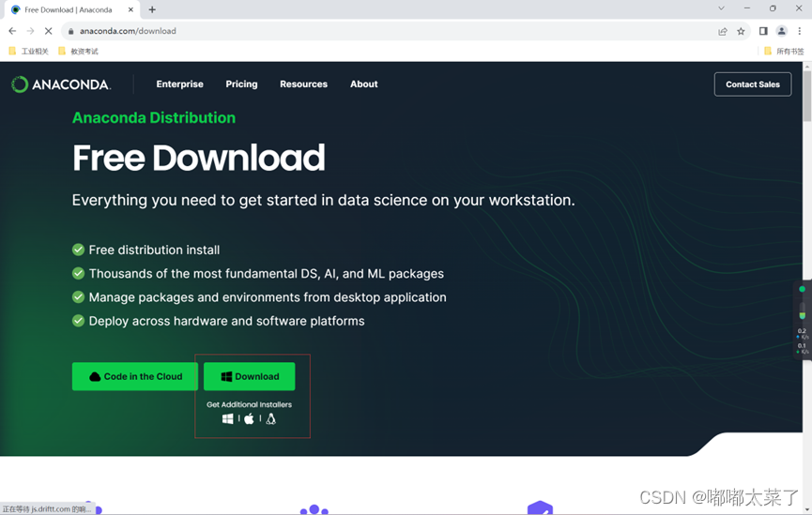Image resolution: width=812 pixels, height=515 pixels.
Task: Click 'Deploy across hardware and software platforms'
Action: pyautogui.click(x=226, y=321)
